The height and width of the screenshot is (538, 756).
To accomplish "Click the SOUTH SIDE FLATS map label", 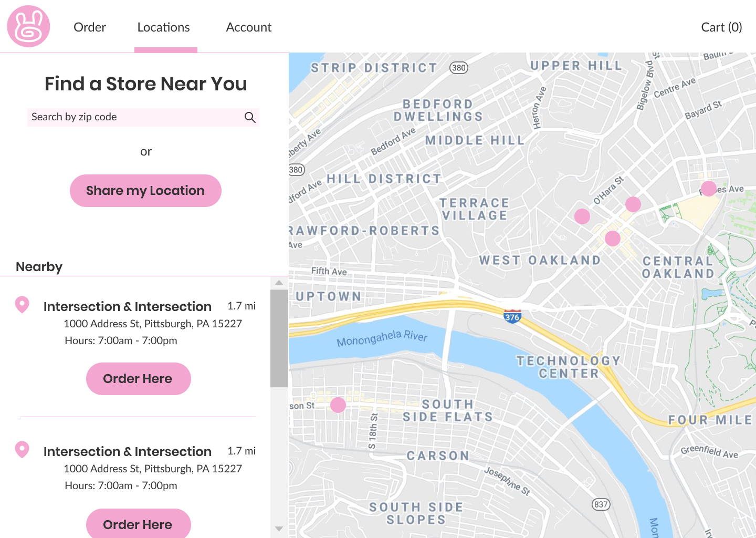I will coord(448,410).
